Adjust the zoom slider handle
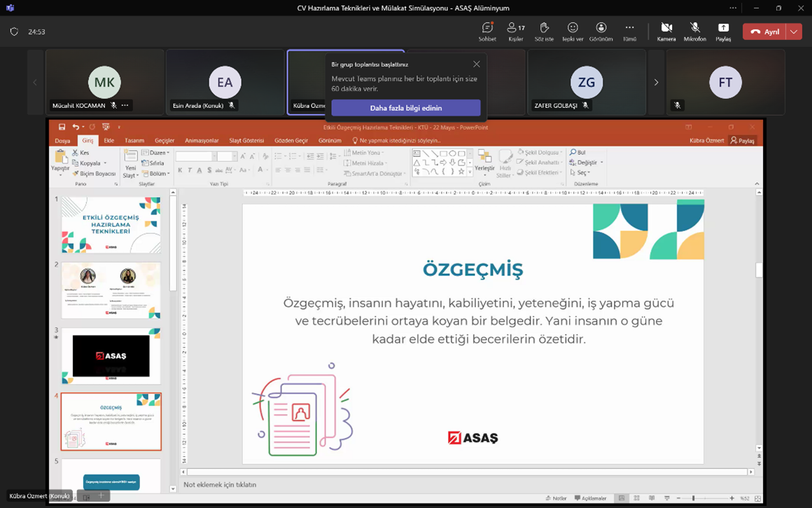This screenshot has height=508, width=812. click(693, 498)
